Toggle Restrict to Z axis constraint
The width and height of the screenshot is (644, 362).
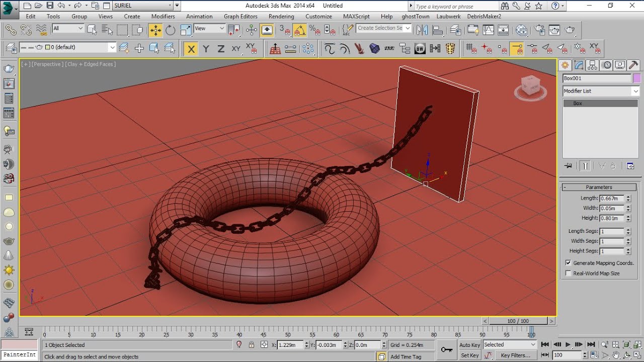(x=221, y=49)
